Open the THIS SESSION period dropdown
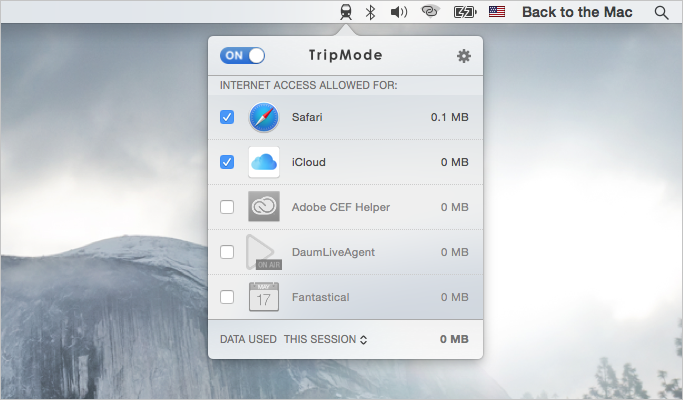Image resolution: width=683 pixels, height=400 pixels. 325,339
